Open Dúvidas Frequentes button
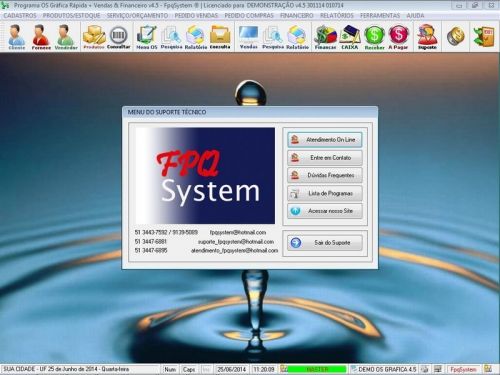Viewport: 500px width, 375px height. click(325, 175)
